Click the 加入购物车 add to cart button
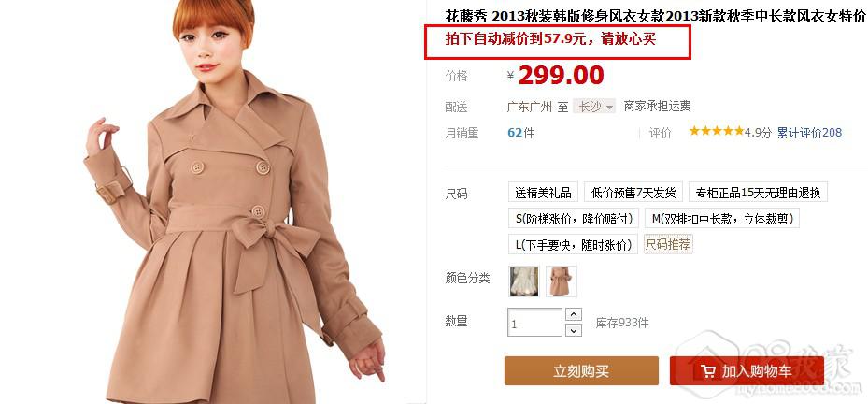868x404 pixels. (x=747, y=370)
